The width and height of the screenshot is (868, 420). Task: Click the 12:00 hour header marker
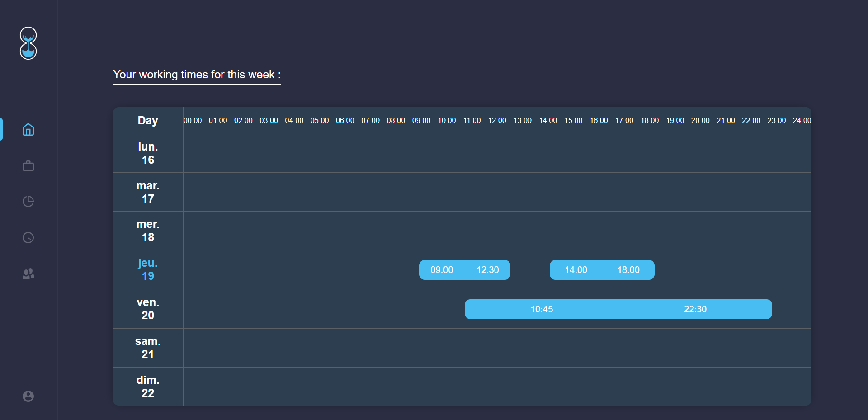[497, 120]
